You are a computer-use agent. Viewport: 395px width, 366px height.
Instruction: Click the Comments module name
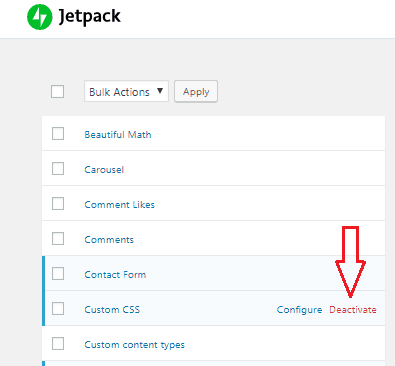tap(109, 239)
